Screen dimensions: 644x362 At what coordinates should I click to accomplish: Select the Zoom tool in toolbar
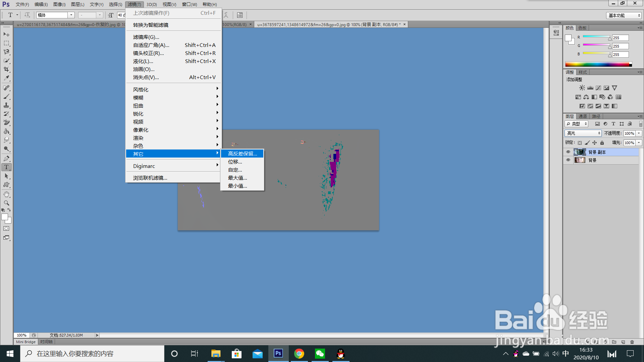pyautogui.click(x=6, y=203)
